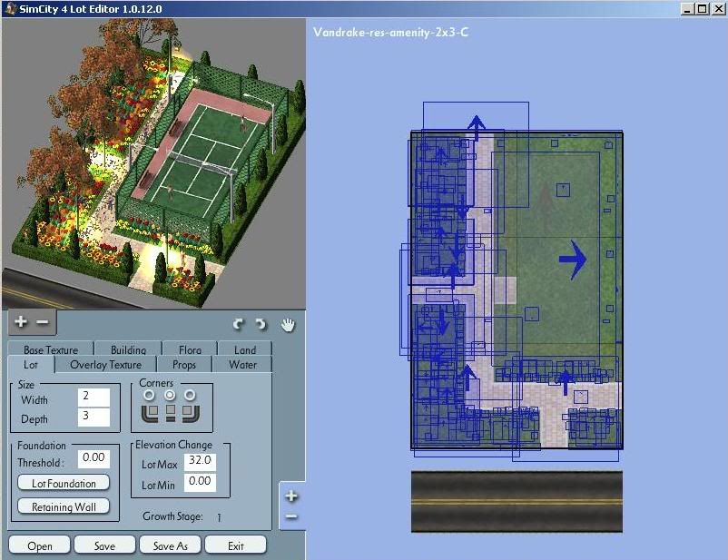Image resolution: width=728 pixels, height=560 pixels.
Task: Open the Props tab
Action: [x=184, y=365]
